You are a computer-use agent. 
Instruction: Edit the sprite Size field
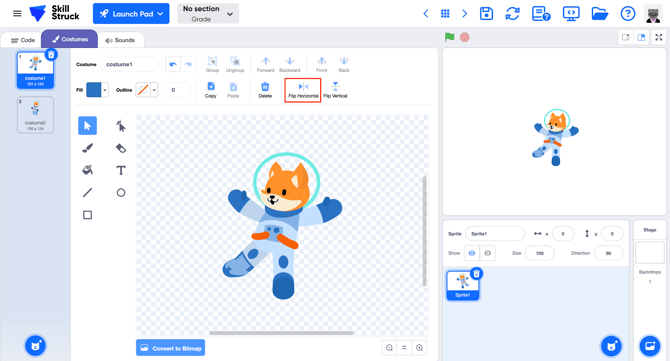(x=540, y=253)
